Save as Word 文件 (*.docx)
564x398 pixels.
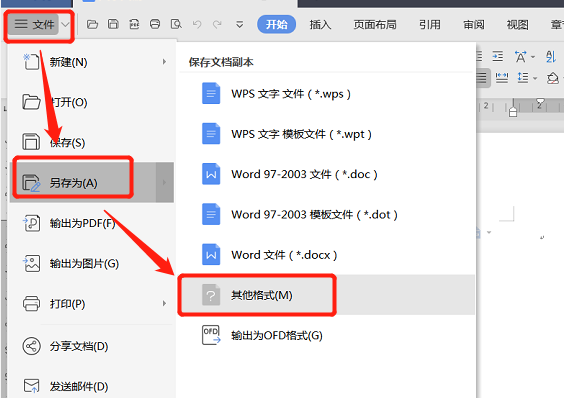coord(327,255)
